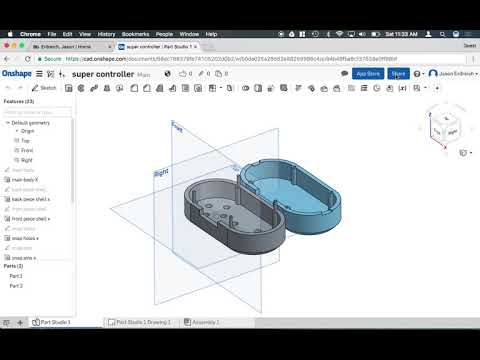Open the comments speech bubble
480x360 pixels.
[x=345, y=73]
